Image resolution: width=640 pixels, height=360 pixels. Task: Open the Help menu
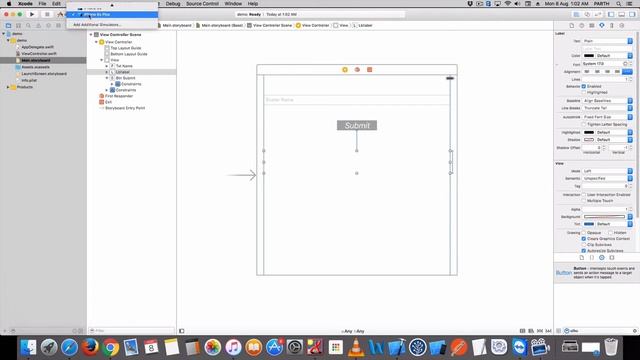tap(253, 4)
